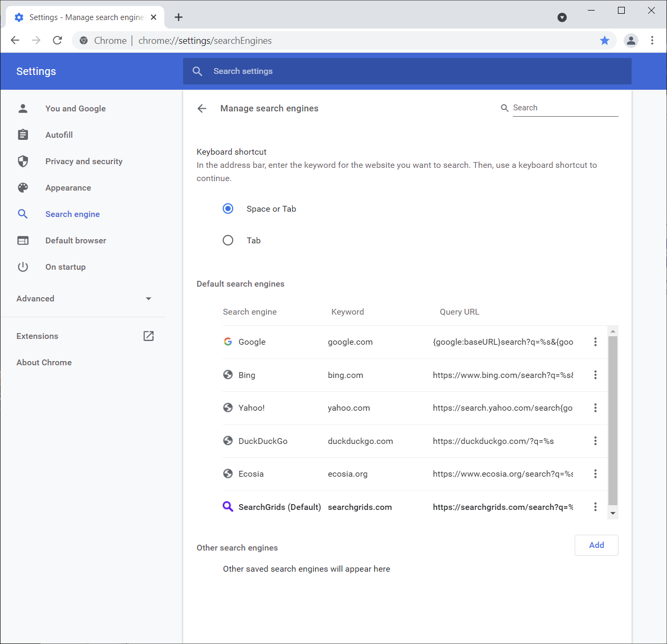Viewport: 667px width, 644px height.
Task: Click the Add button for other search engines
Action: [596, 545]
